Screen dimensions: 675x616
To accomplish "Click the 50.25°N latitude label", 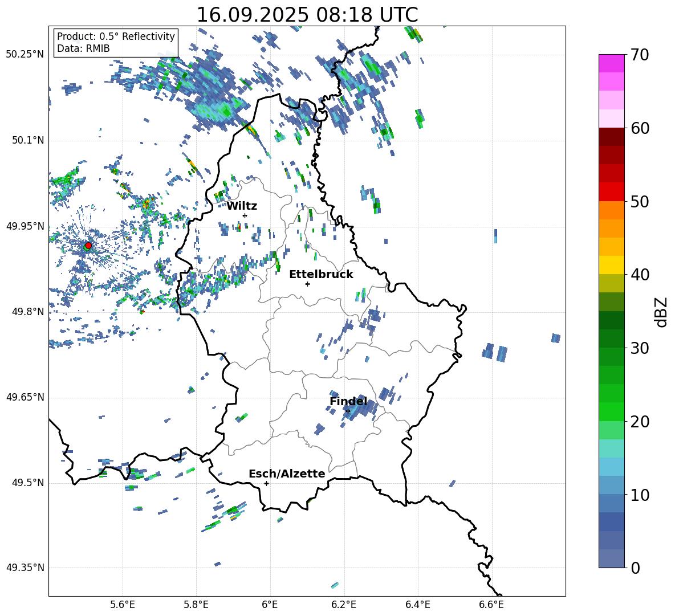I will [x=25, y=55].
